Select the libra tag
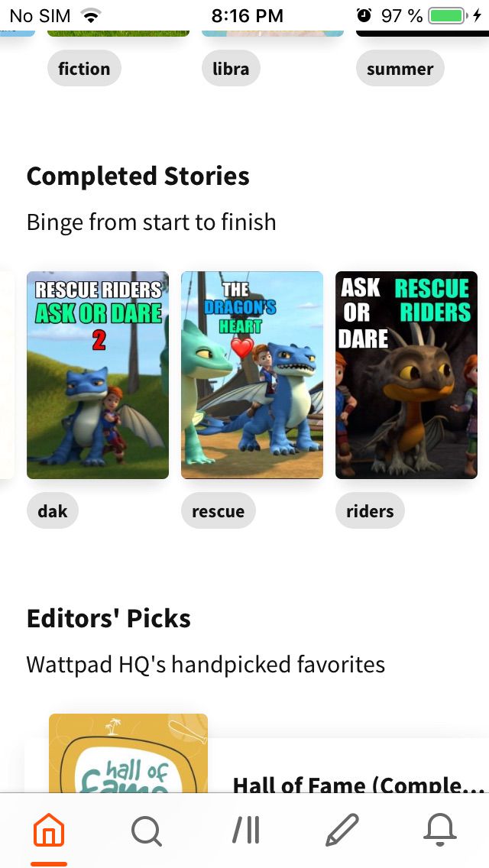This screenshot has width=489, height=868. coord(231,69)
